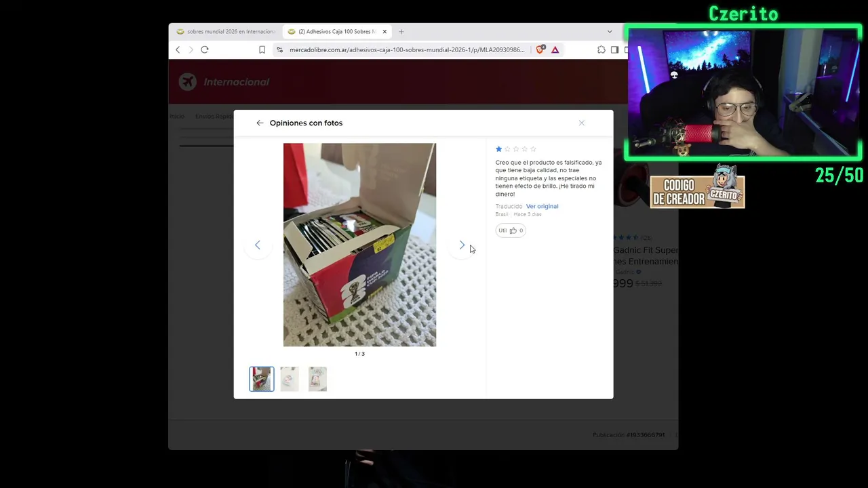Select the Adhesivos Caja 100 Sobres tab
868x488 pixels.
337,31
